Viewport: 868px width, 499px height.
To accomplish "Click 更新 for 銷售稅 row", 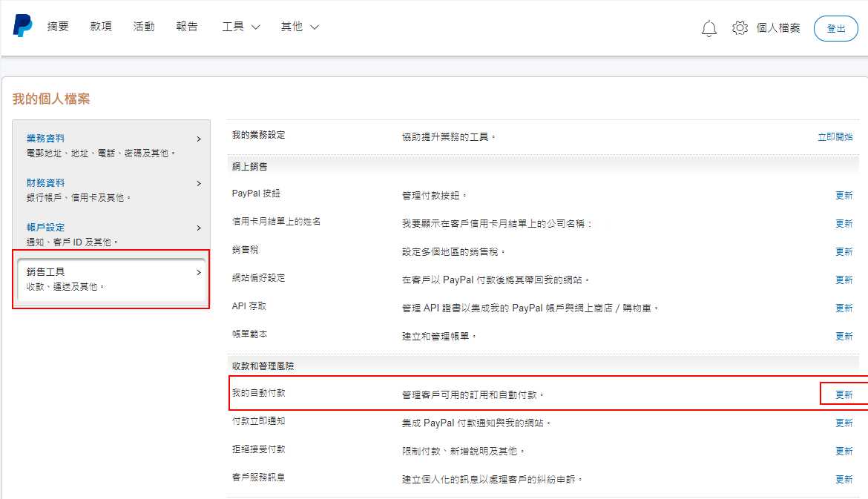I will [x=844, y=251].
